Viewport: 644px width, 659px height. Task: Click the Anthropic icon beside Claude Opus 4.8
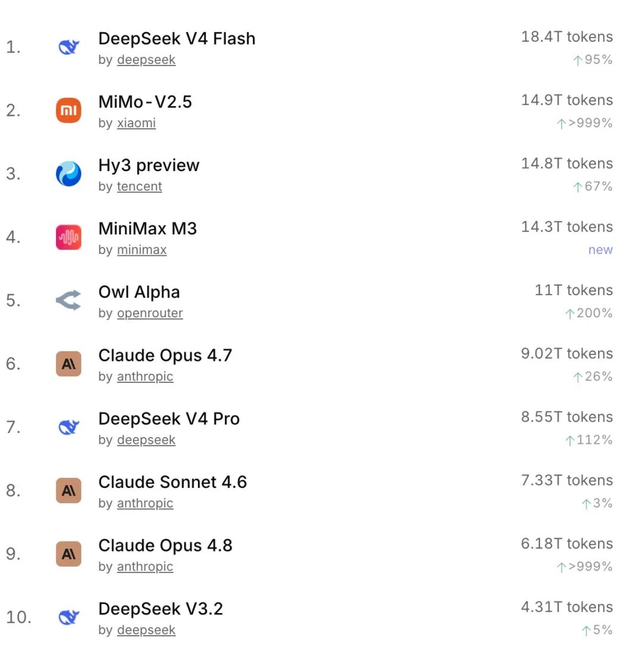click(69, 554)
